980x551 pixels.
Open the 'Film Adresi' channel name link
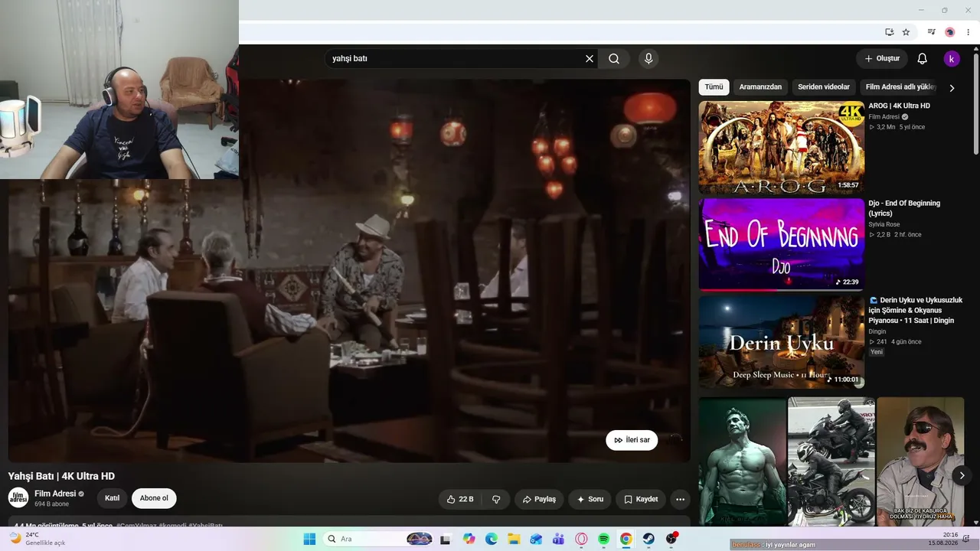click(x=55, y=494)
